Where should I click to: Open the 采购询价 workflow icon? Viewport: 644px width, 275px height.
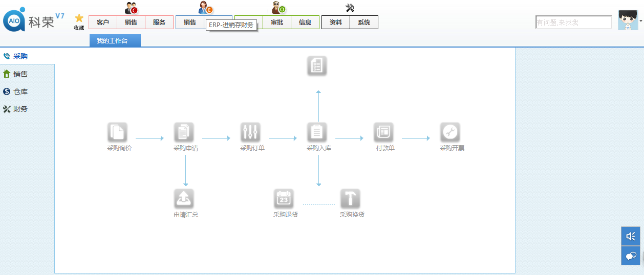point(117,132)
